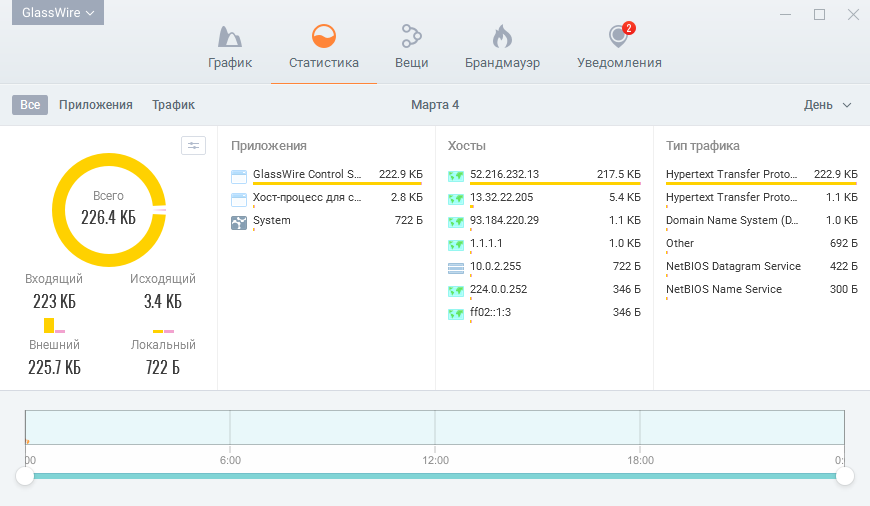Select the Other traffic type row
The image size is (870, 506).
click(x=762, y=243)
